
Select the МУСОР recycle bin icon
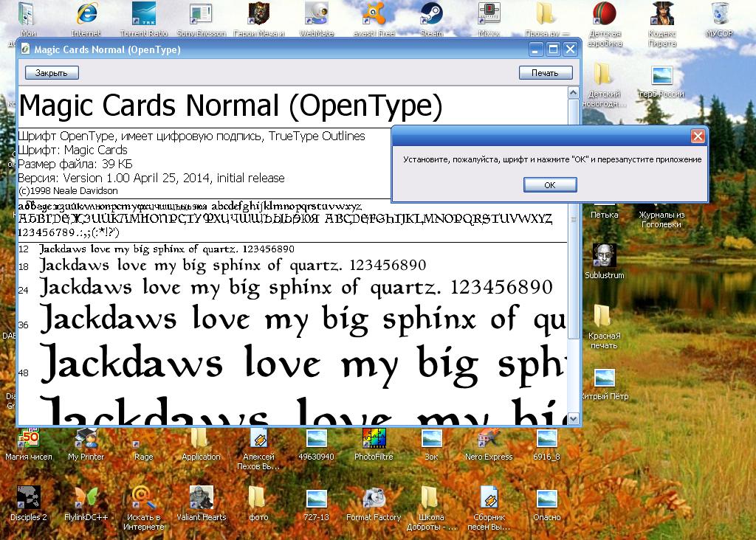719,14
